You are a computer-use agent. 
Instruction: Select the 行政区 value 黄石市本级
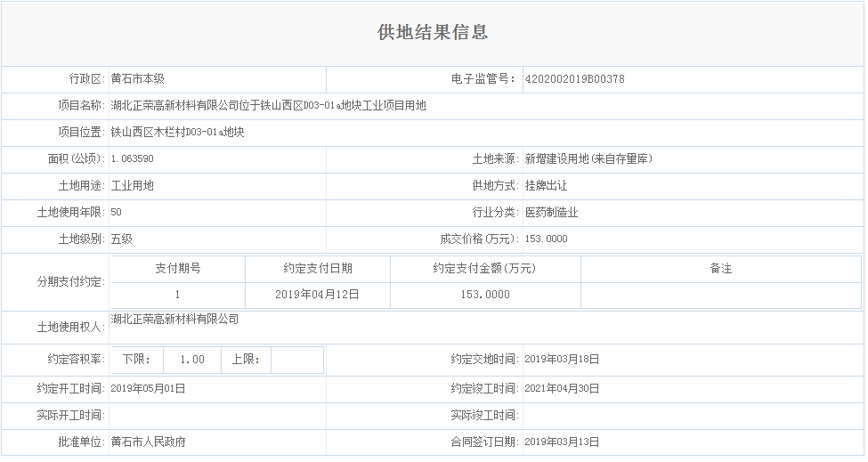click(x=137, y=79)
